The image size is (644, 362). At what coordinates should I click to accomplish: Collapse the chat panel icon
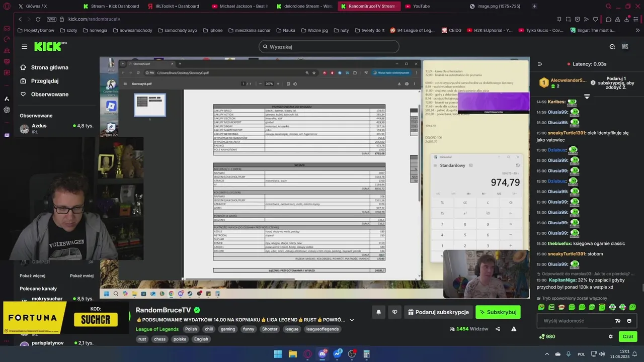pos(540,64)
